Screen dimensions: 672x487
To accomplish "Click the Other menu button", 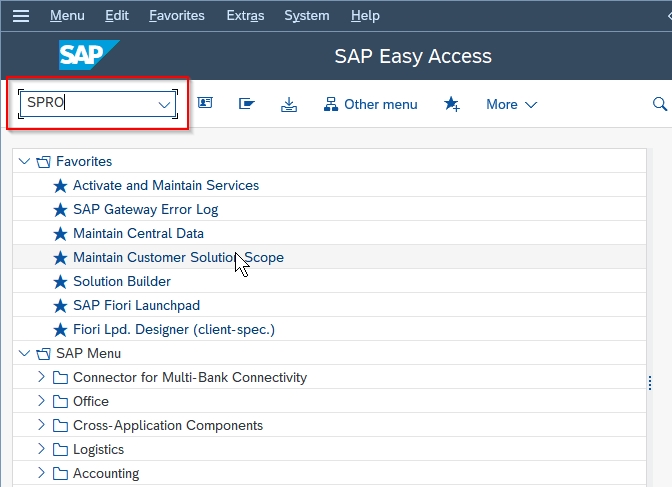I will pyautogui.click(x=370, y=104).
